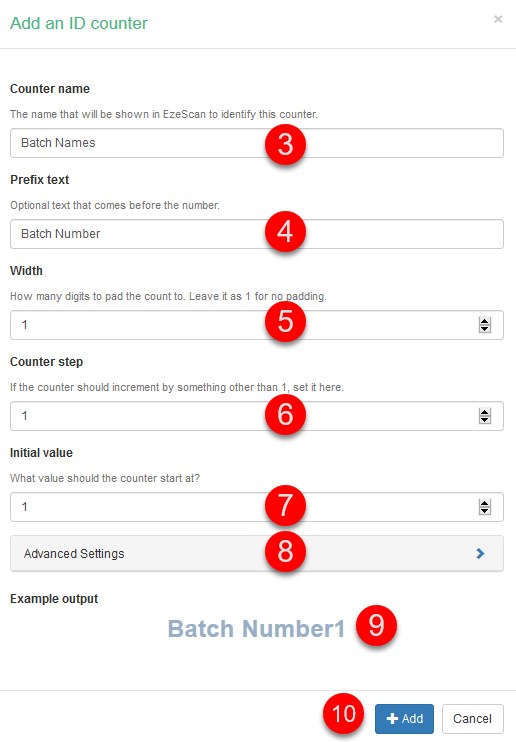The image size is (516, 742).
Task: Click the red number 3 callout marker
Action: [x=285, y=144]
